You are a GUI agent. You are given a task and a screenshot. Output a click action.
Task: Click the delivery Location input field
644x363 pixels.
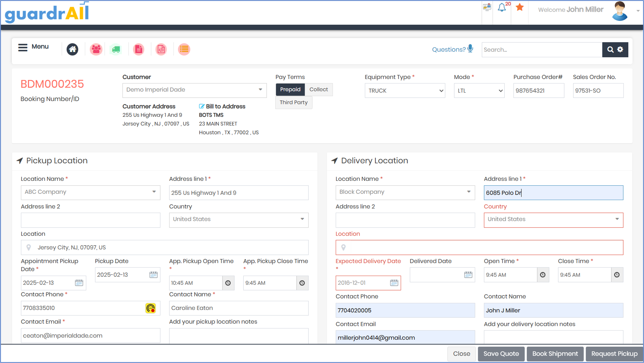click(479, 248)
